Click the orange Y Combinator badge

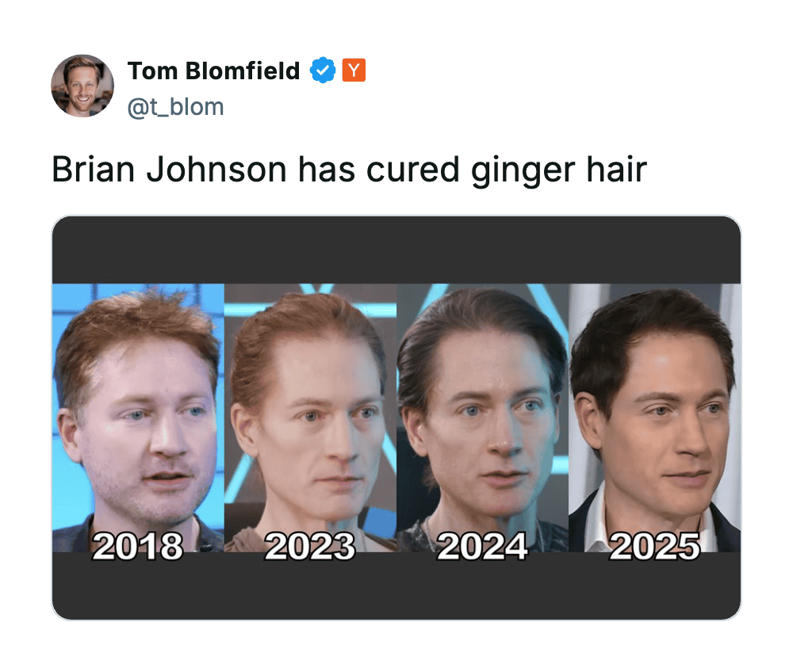[354, 71]
